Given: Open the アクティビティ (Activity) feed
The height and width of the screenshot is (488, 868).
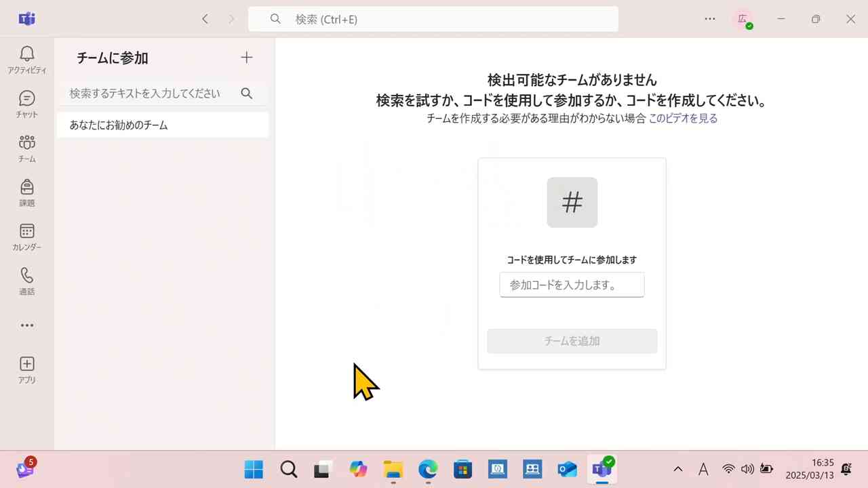Looking at the screenshot, I should click(26, 58).
